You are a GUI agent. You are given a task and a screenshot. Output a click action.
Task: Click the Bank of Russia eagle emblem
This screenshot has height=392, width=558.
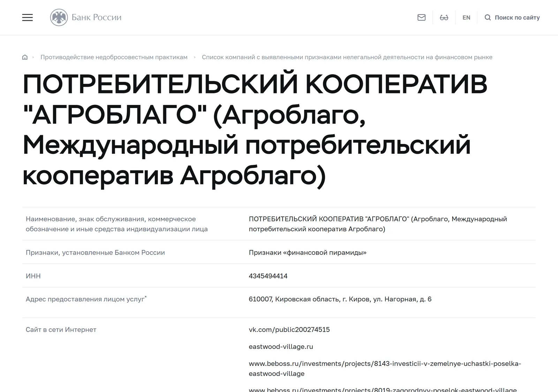[x=59, y=17]
